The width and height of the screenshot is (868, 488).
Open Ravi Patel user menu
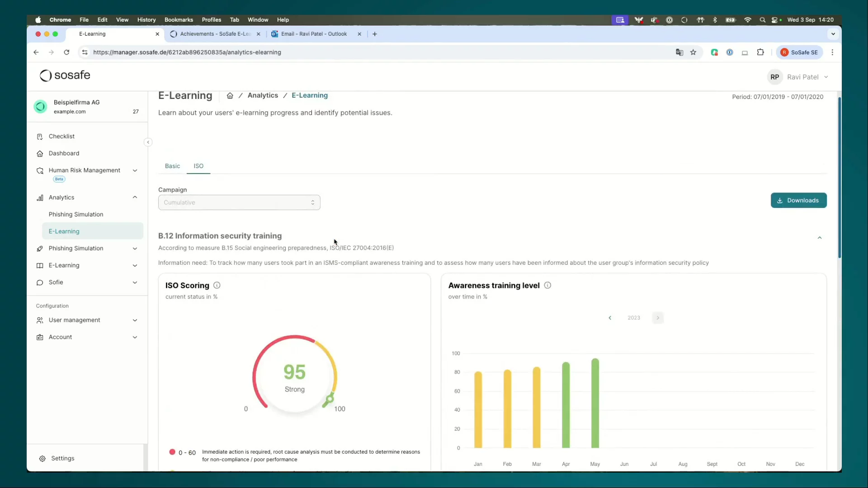[798, 77]
